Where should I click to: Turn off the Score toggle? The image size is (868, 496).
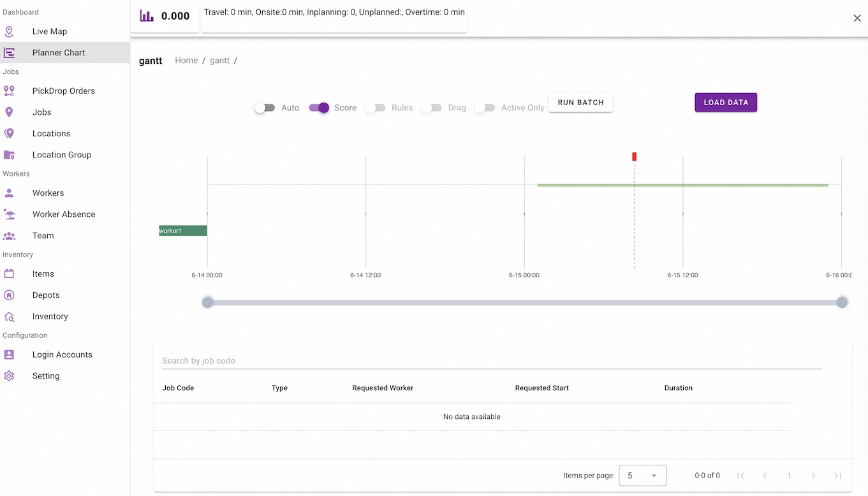[319, 108]
